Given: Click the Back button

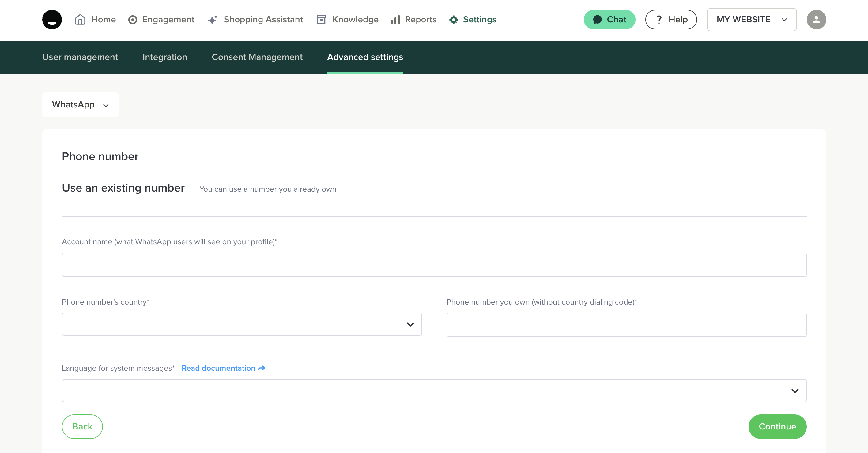Looking at the screenshot, I should pyautogui.click(x=82, y=426).
